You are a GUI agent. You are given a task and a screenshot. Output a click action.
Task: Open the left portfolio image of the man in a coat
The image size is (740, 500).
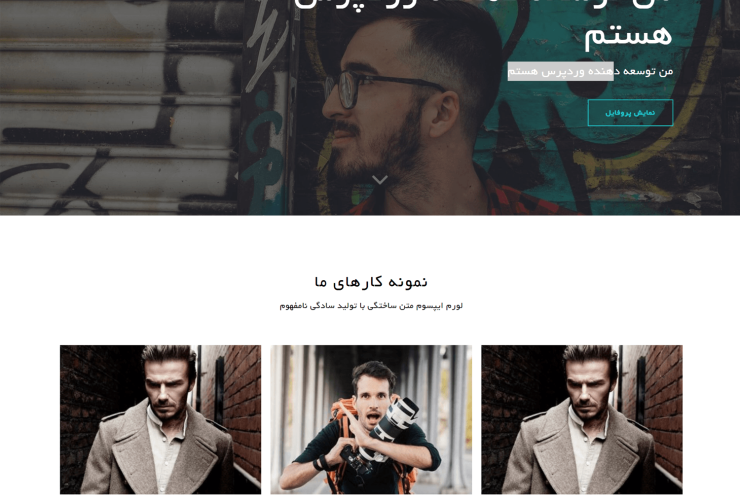coord(160,420)
